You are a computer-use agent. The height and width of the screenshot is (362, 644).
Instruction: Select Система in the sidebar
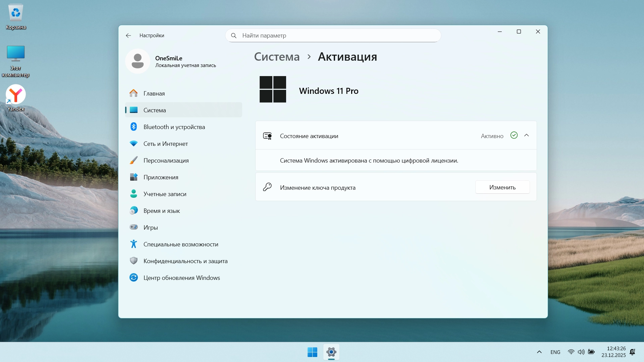point(154,110)
